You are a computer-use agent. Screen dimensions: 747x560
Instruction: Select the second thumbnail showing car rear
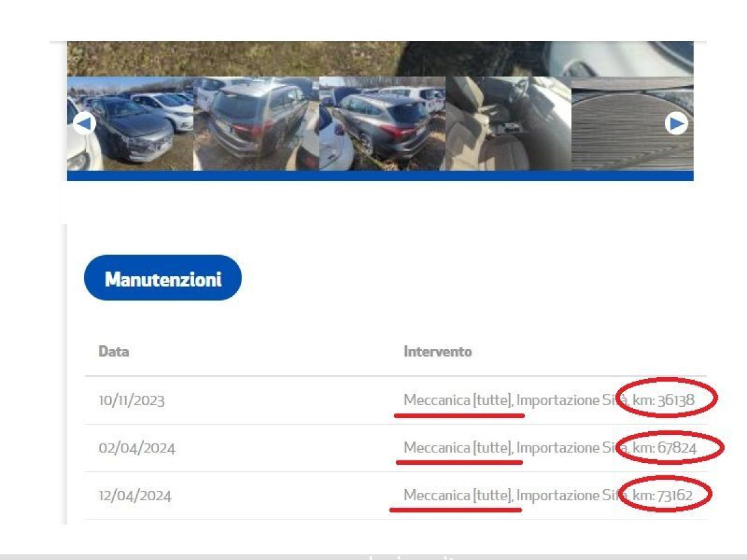(256, 124)
